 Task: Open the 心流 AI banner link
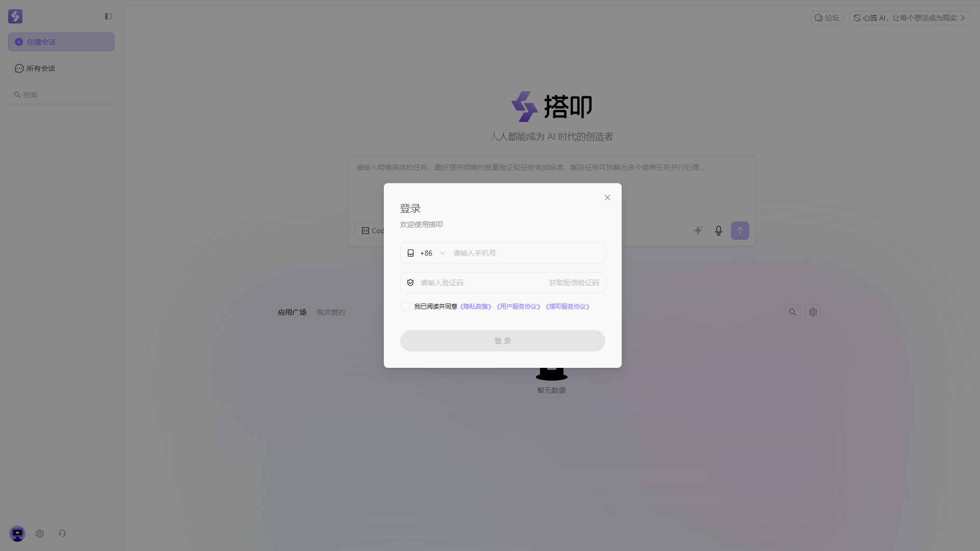point(909,18)
